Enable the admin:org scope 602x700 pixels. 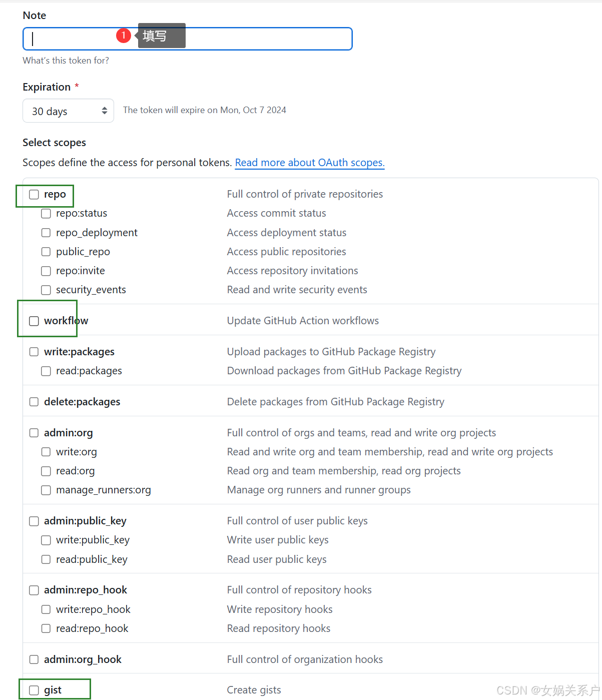tap(34, 433)
